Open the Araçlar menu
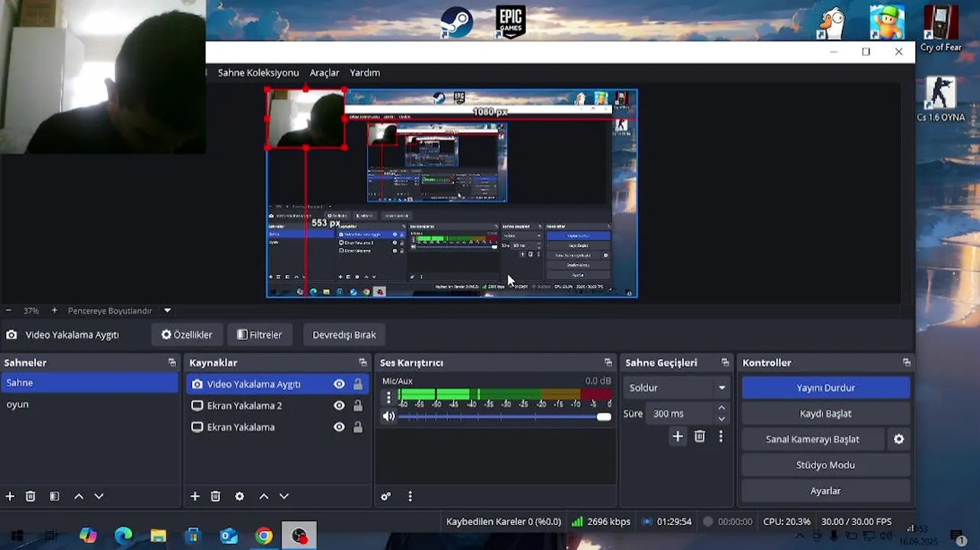The height and width of the screenshot is (550, 980). [324, 73]
